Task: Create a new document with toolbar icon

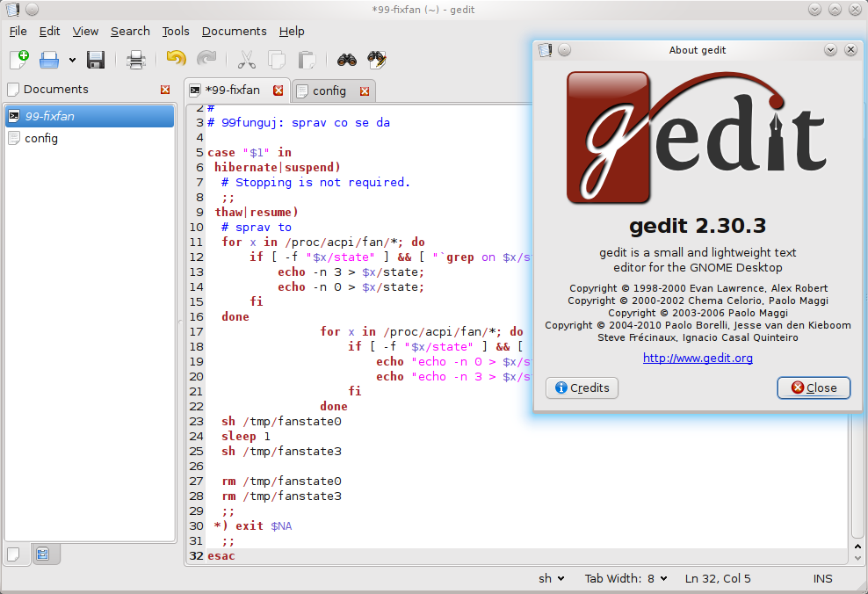Action: click(x=19, y=59)
